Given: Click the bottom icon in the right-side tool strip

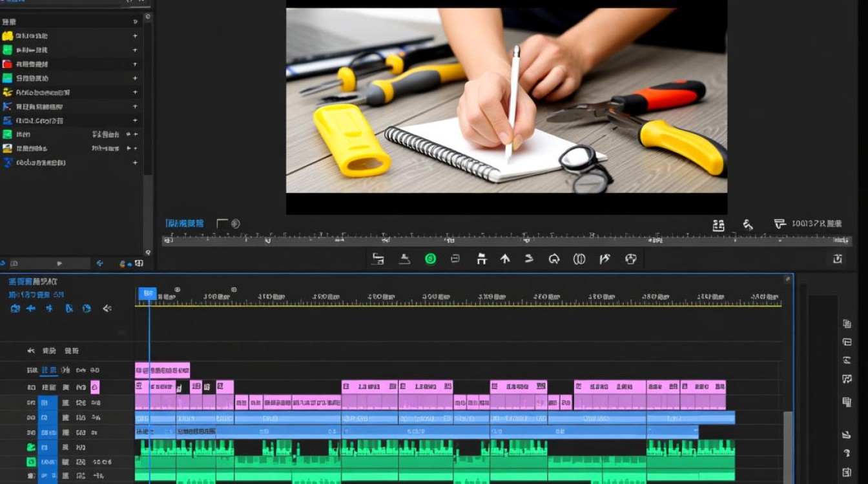Looking at the screenshot, I should [x=847, y=473].
